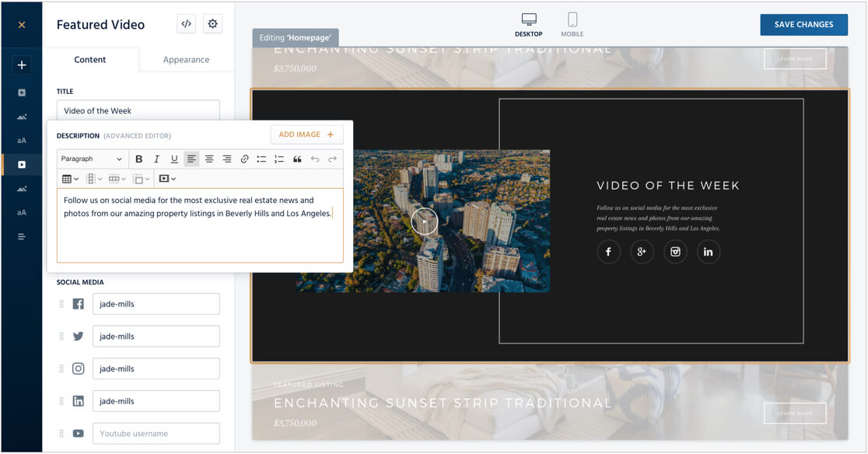This screenshot has width=868, height=454.
Task: Click the round Instagram button in the preview
Action: click(x=675, y=252)
